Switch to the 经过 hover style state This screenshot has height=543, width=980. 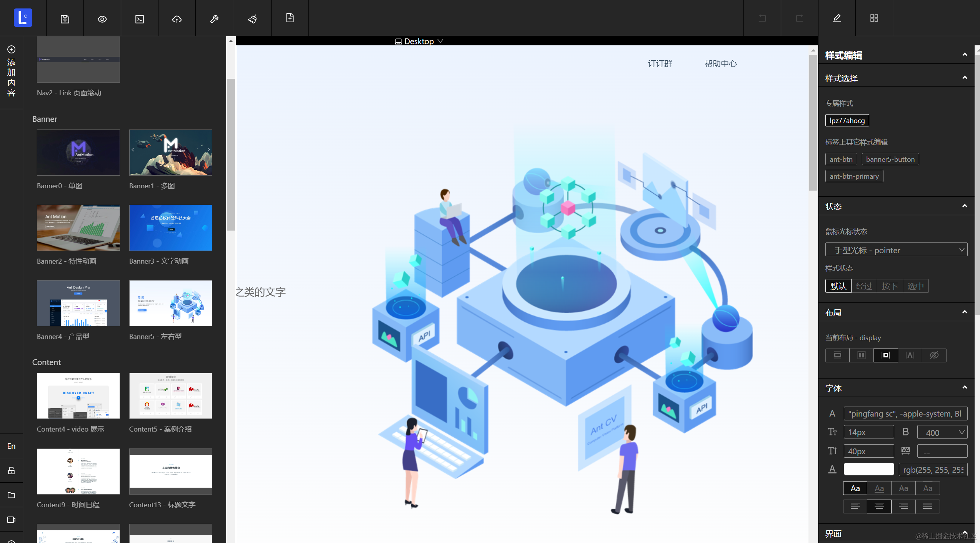pyautogui.click(x=864, y=286)
